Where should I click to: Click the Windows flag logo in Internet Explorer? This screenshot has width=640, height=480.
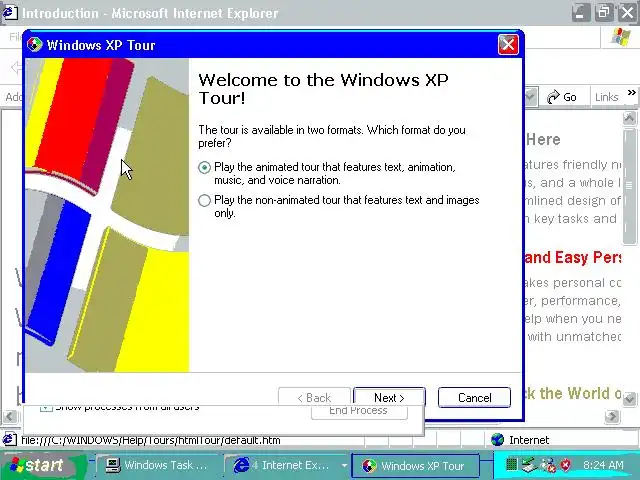coord(621,37)
